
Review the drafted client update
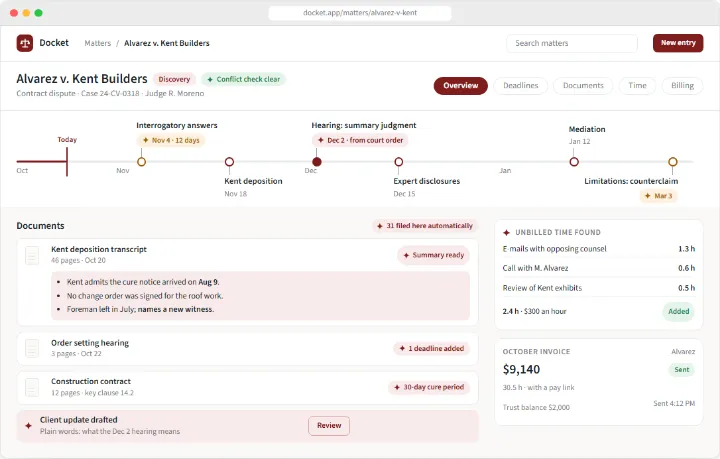coord(329,425)
